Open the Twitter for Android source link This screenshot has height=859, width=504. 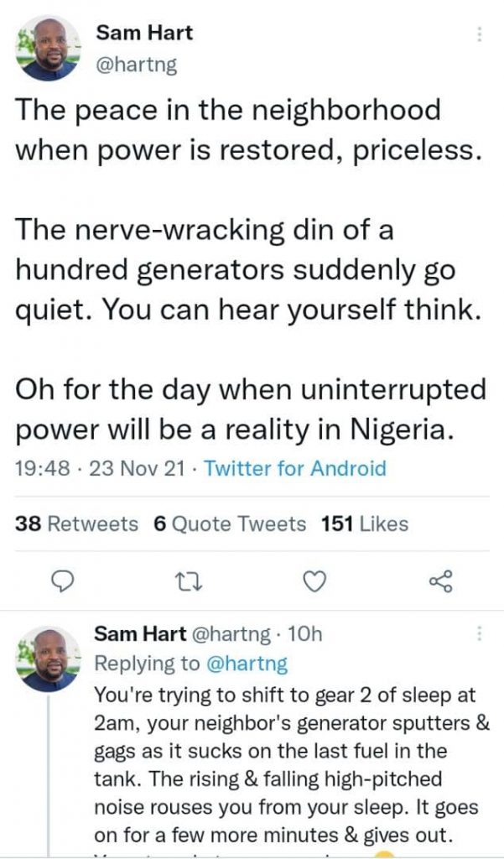pyautogui.click(x=295, y=468)
